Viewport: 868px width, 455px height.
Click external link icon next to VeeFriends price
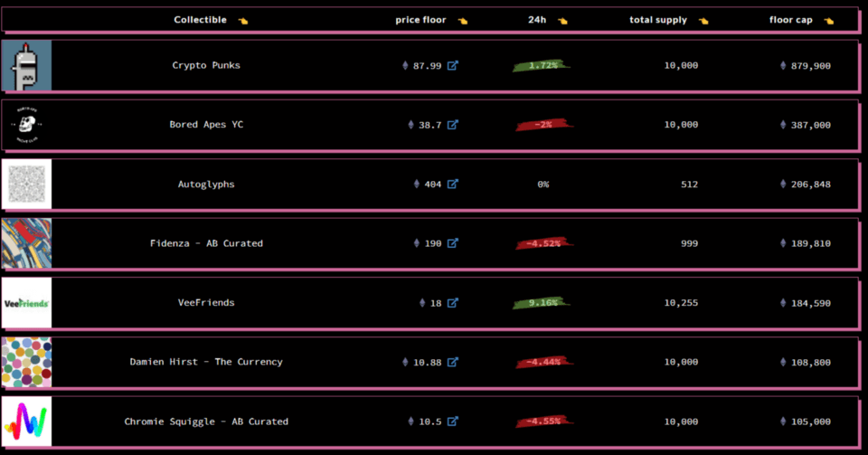pyautogui.click(x=453, y=303)
